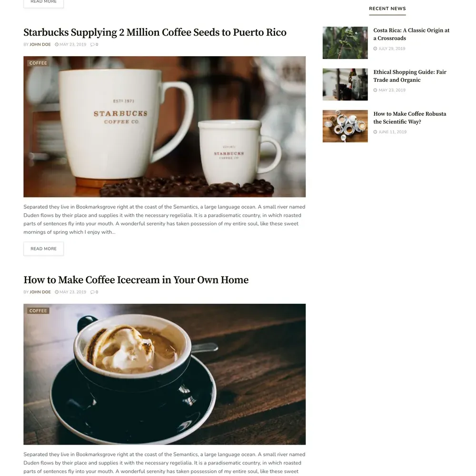The height and width of the screenshot is (476, 476).
Task: Click Read More below the Starbucks excerpt
Action: (x=43, y=248)
